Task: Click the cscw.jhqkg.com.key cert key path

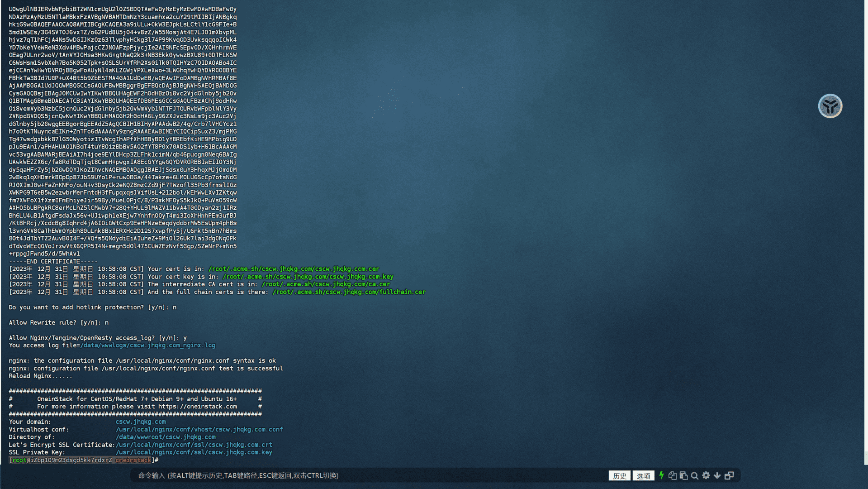Action: (x=308, y=277)
